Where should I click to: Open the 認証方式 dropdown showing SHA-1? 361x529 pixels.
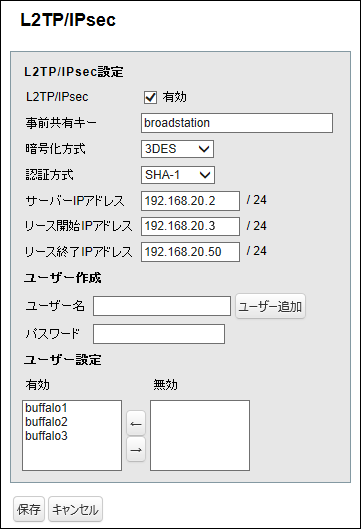[178, 175]
